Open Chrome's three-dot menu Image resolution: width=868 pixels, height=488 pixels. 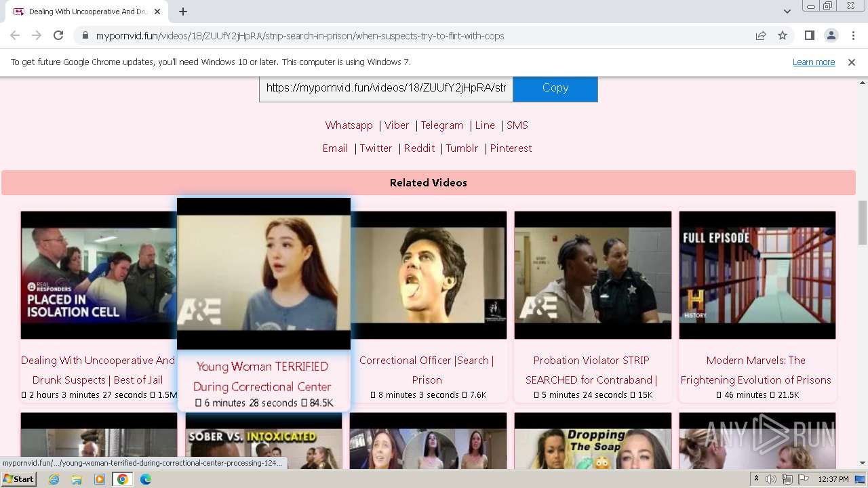point(853,36)
